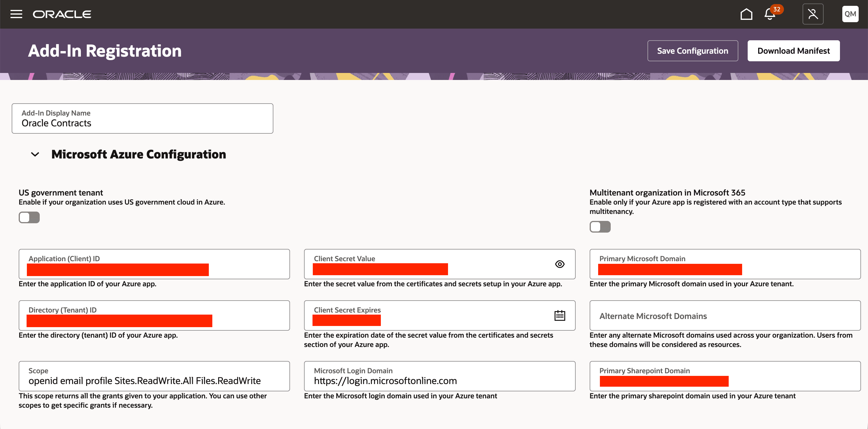The image size is (868, 429).
Task: Click the Oracle logo
Action: point(62,14)
